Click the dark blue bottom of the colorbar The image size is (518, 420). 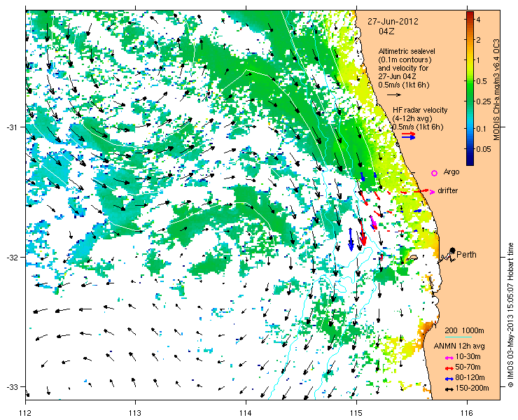(x=470, y=161)
